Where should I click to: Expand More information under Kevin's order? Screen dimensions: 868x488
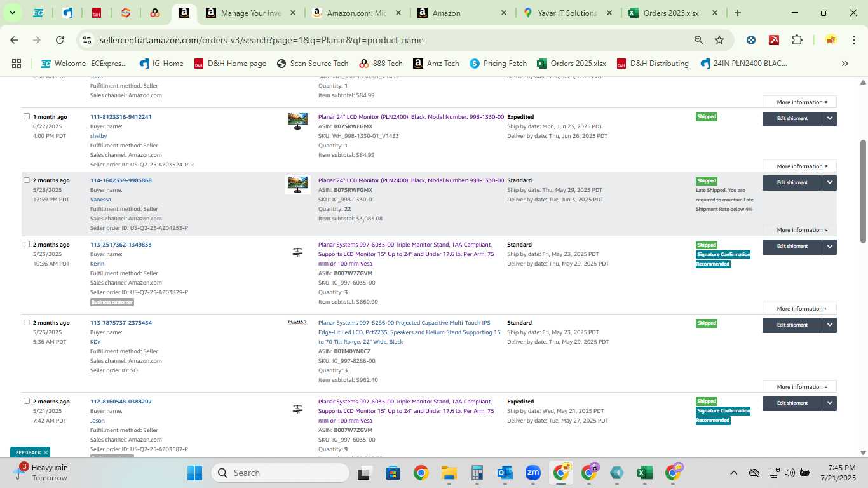(799, 309)
